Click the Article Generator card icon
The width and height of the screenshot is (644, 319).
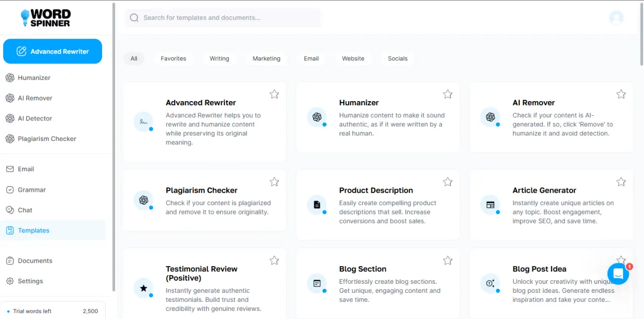tap(491, 205)
